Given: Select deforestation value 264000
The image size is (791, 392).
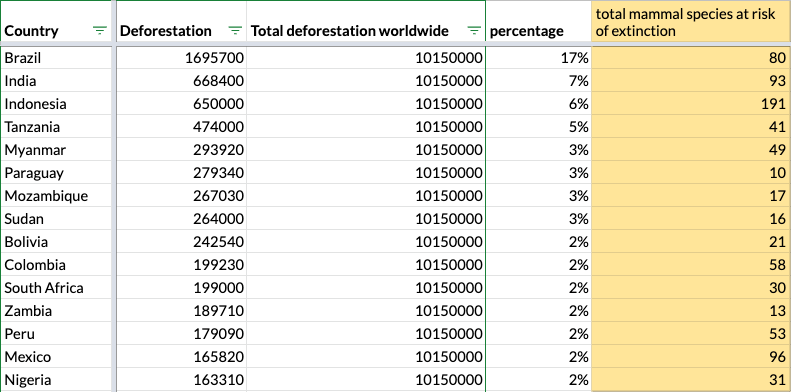Looking at the screenshot, I should pos(182,218).
